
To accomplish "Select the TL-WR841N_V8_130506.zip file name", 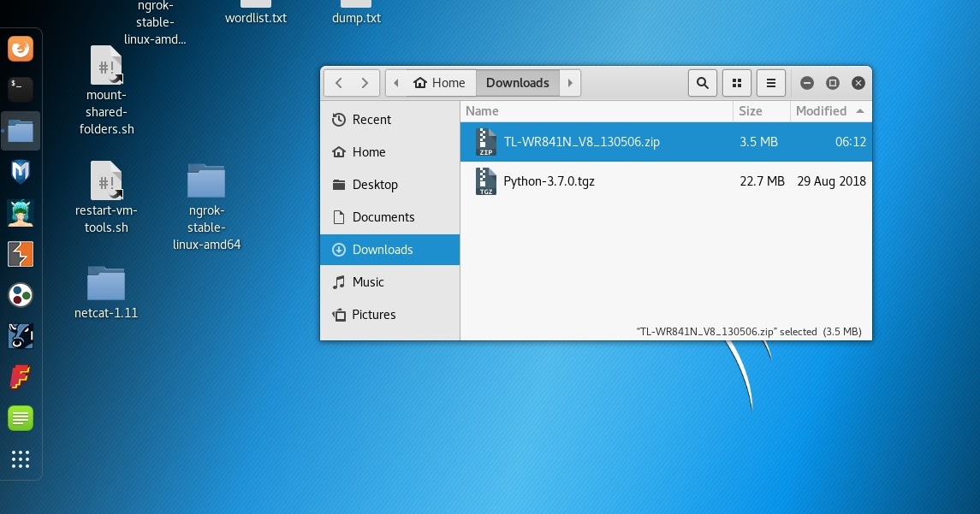I will (581, 142).
